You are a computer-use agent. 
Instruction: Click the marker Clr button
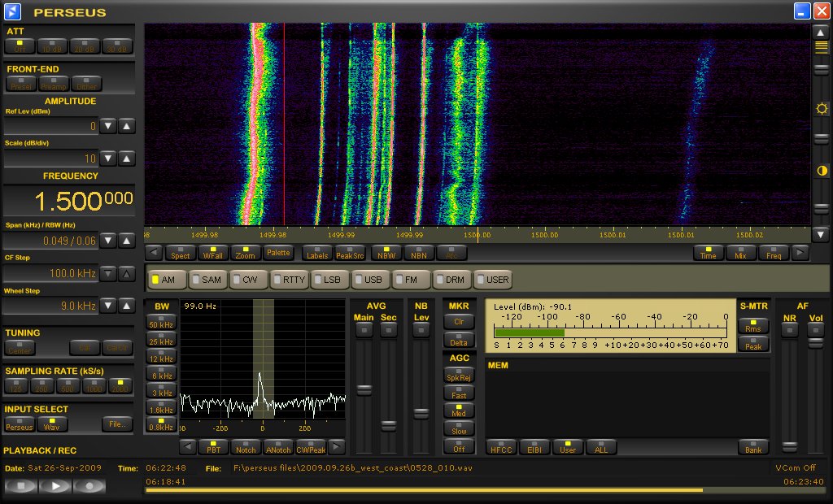(x=459, y=319)
